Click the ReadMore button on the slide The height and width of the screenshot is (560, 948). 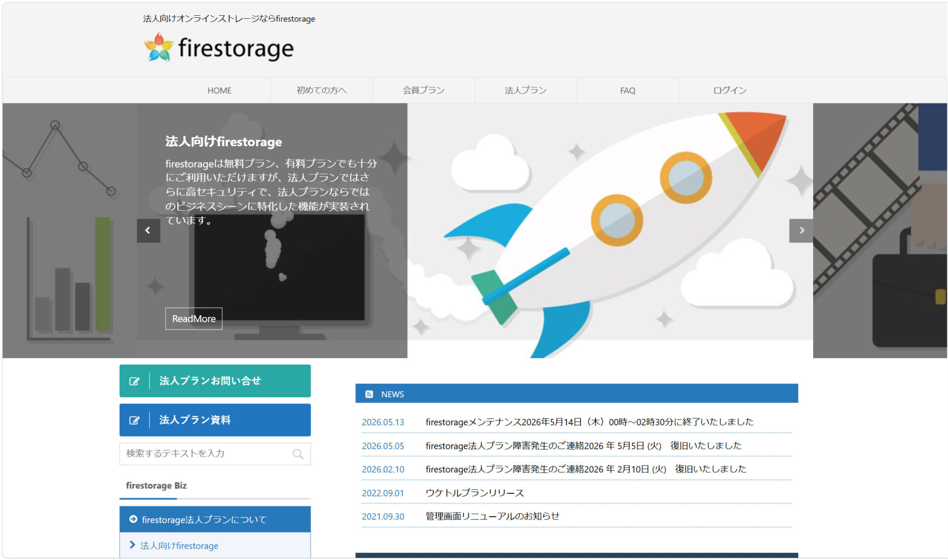pos(194,319)
